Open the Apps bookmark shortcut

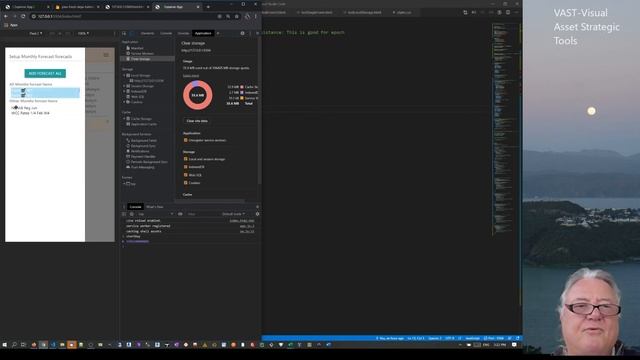click(x=11, y=25)
